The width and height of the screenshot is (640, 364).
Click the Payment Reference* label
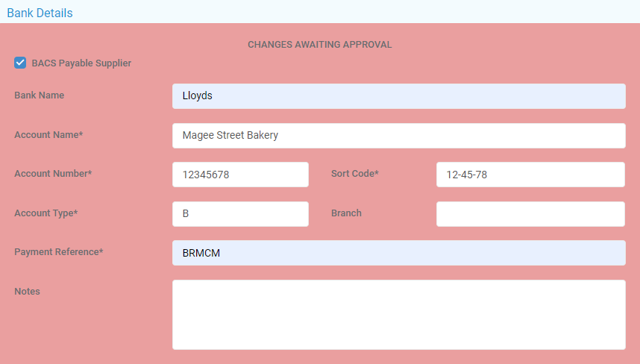pyautogui.click(x=59, y=252)
